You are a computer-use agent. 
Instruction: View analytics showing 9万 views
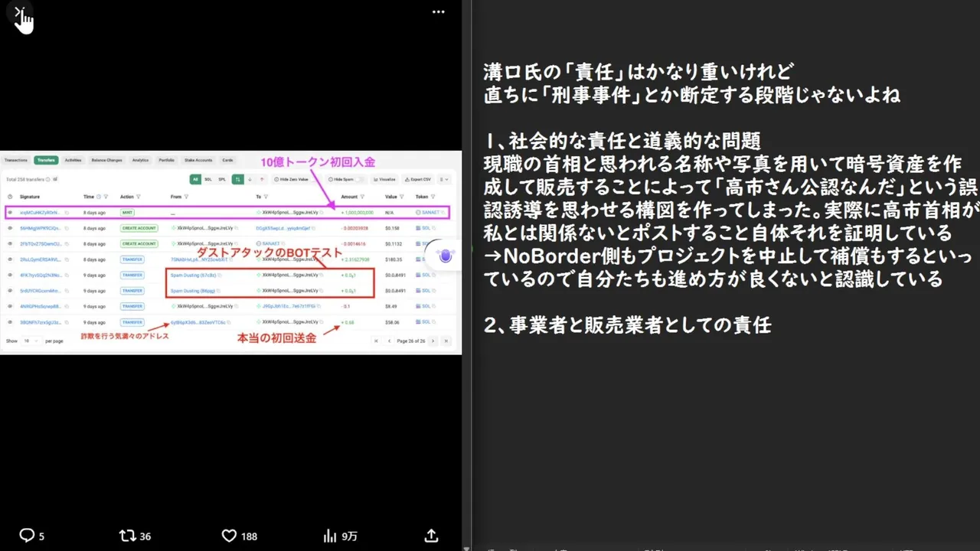(x=340, y=536)
